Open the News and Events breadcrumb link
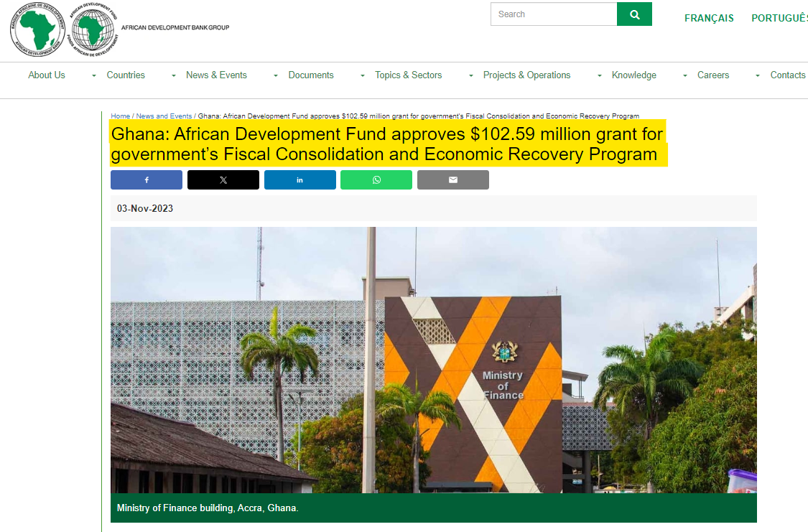808x532 pixels. point(164,116)
